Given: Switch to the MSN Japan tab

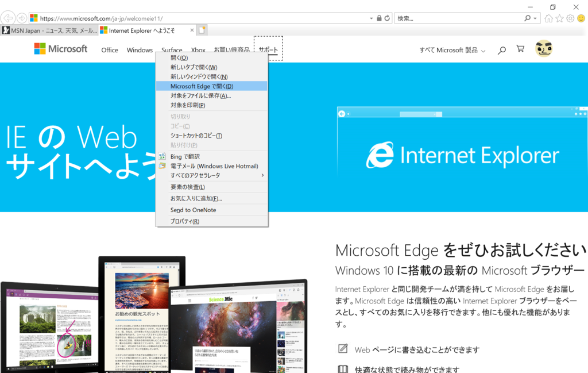Looking at the screenshot, I should click(x=49, y=30).
